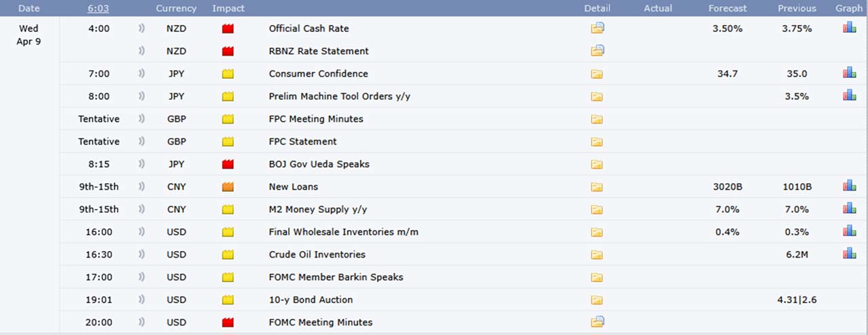This screenshot has height=335, width=868.
Task: Click the Impact column header
Action: 229,8
